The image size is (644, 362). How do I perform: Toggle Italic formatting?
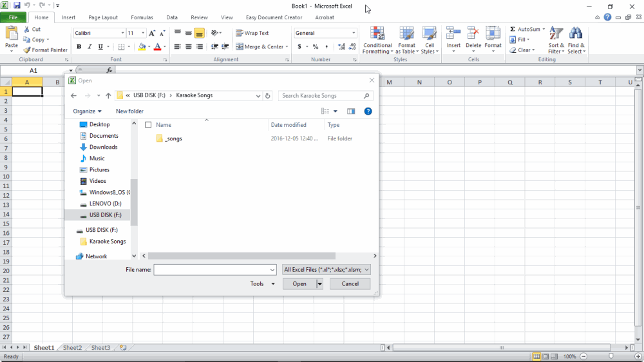pyautogui.click(x=90, y=46)
